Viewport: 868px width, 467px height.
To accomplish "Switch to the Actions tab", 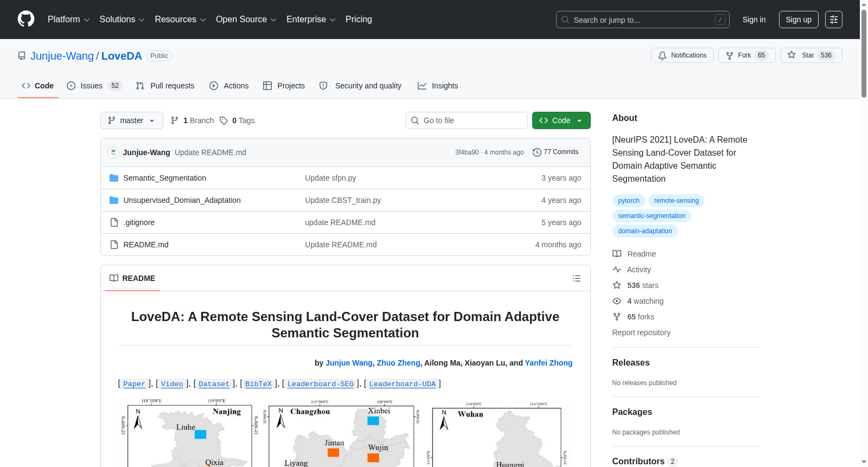I will coord(229,86).
